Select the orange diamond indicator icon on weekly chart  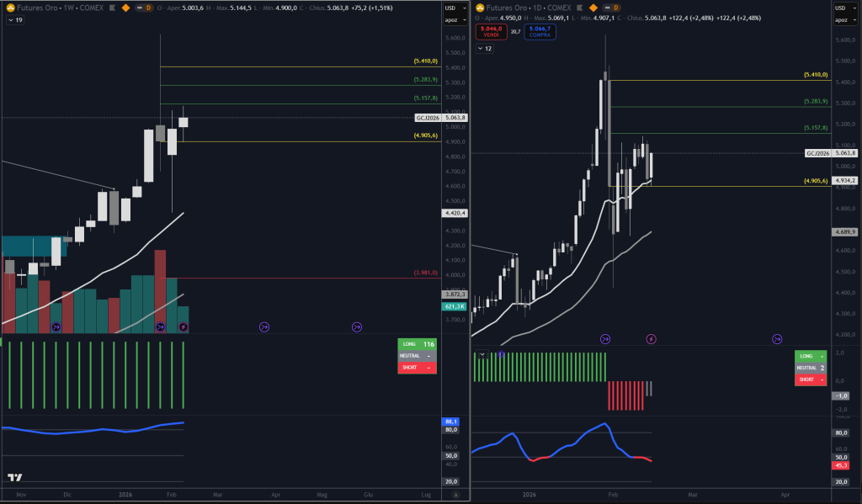(125, 8)
